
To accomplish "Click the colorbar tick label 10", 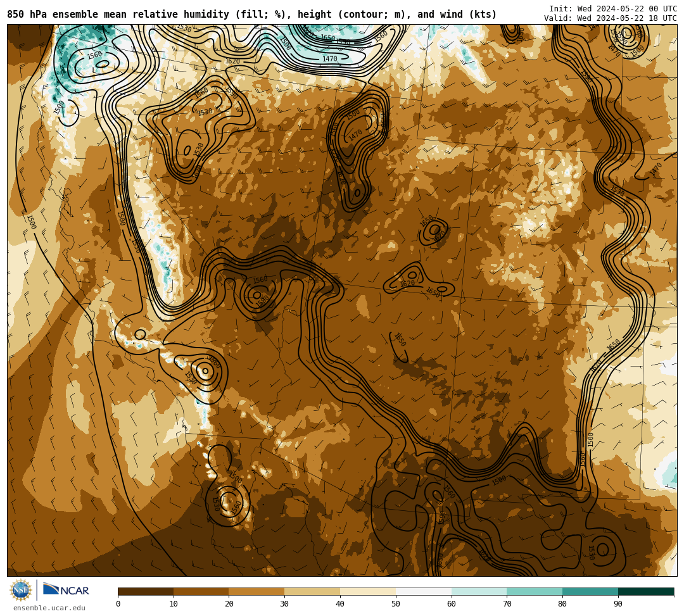I will (174, 604).
